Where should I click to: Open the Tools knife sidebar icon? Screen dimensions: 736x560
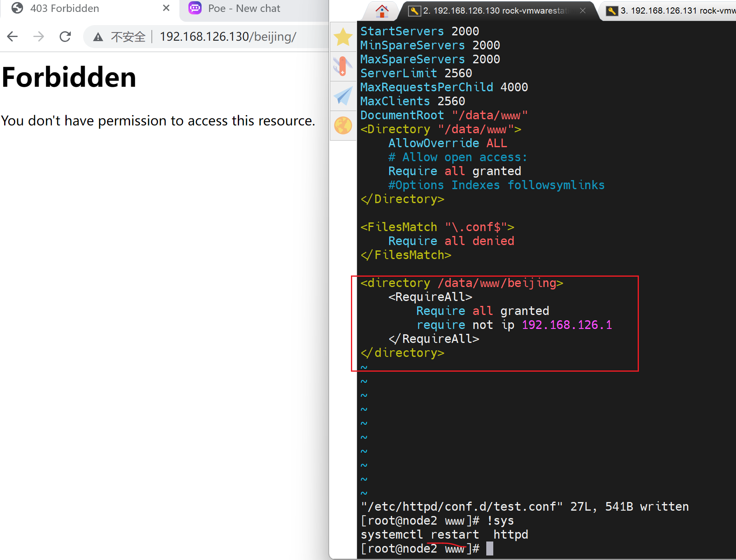coord(343,66)
